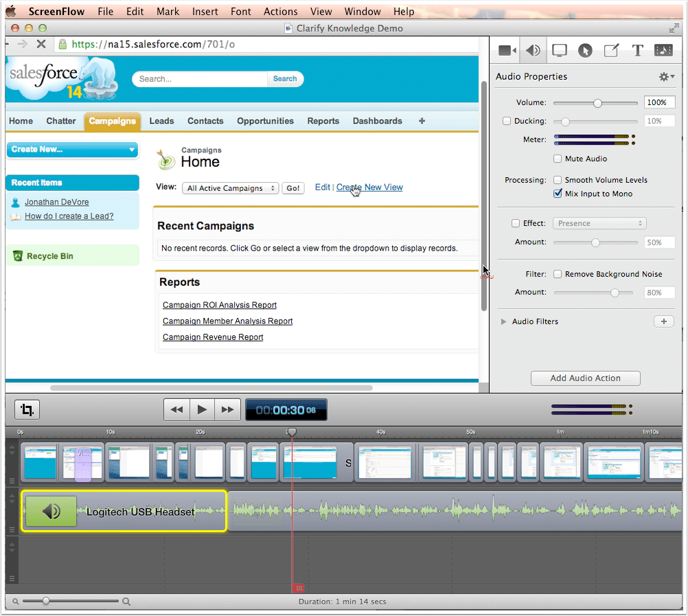Click the Filter Amount slider handle
Viewport: 688px width, 616px height.
[615, 293]
